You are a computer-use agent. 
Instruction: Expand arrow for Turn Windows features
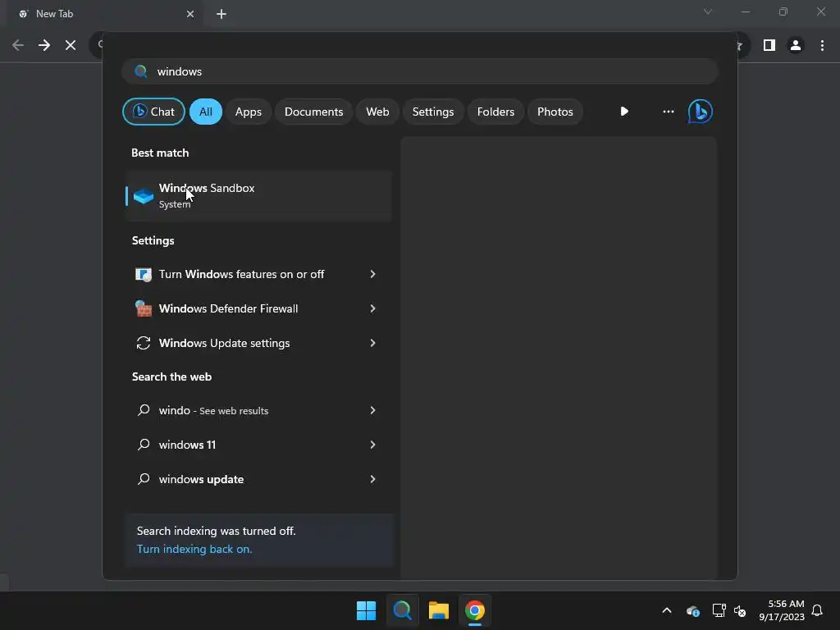[x=373, y=274]
